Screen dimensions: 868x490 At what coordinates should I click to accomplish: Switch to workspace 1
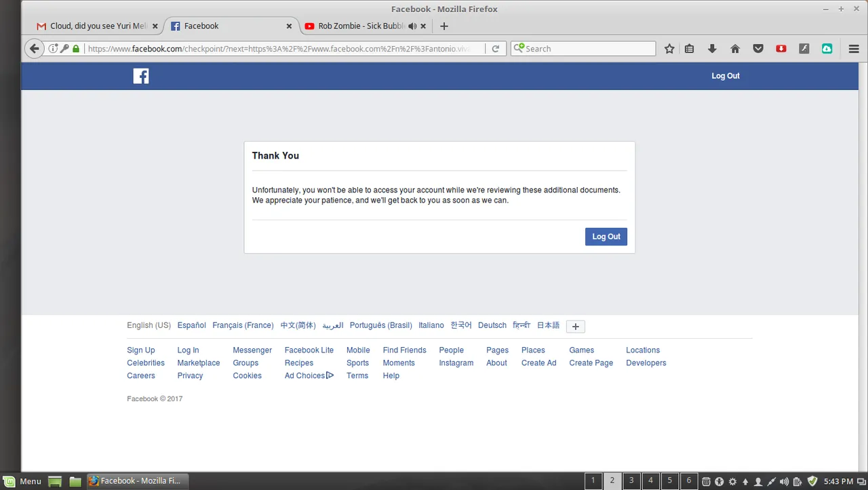(x=593, y=481)
